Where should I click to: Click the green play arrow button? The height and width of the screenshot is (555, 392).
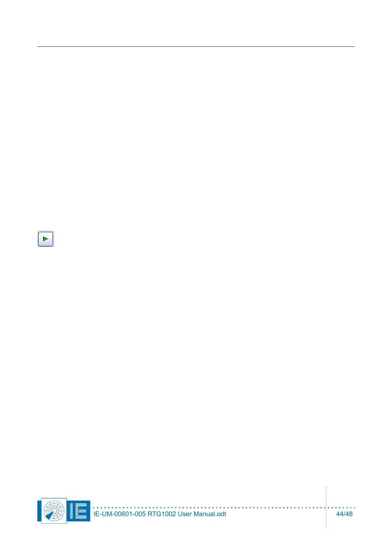tap(45, 239)
